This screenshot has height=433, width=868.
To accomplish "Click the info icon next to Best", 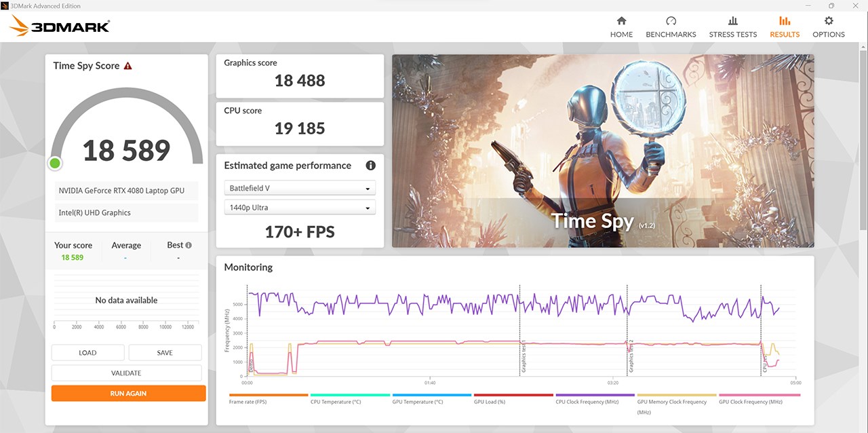I will 187,244.
